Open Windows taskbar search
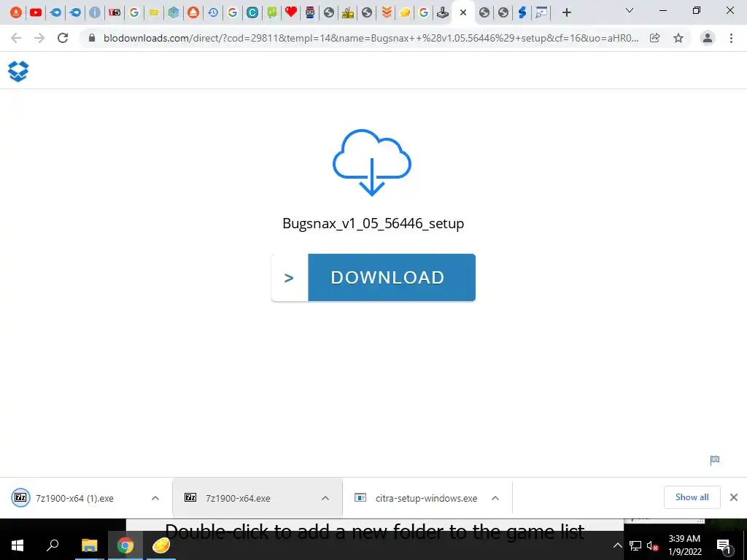This screenshot has height=560, width=747. pos(53,545)
